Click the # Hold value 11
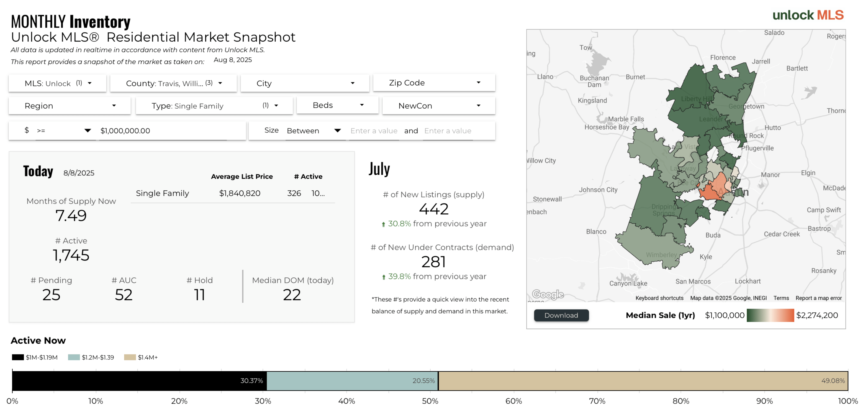868x414 pixels. click(199, 295)
